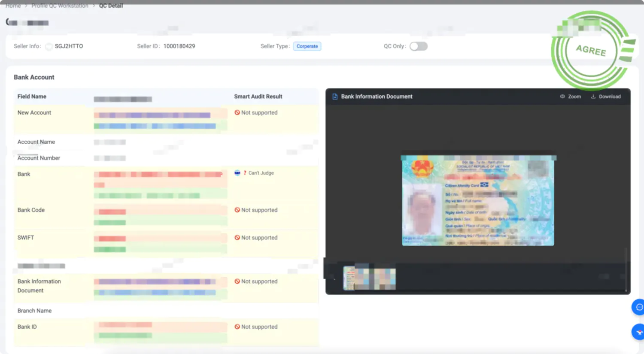Download the Bank Information Document

point(605,97)
